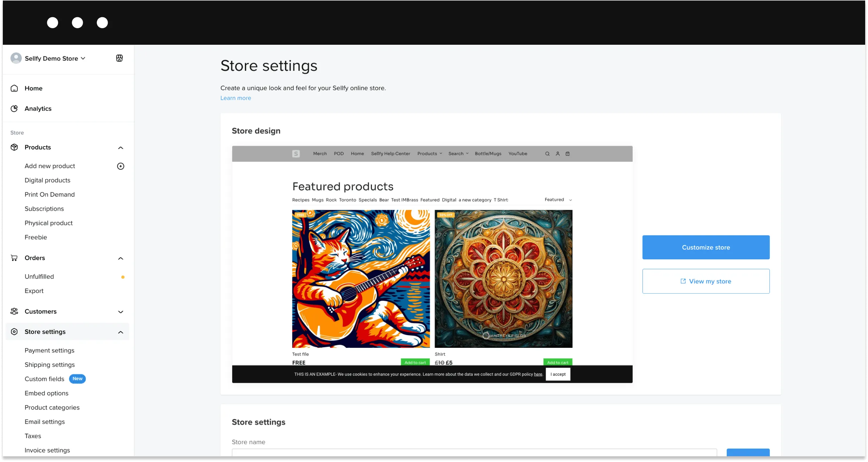The height and width of the screenshot is (462, 868).
Task: Collapse the Store settings section chevron
Action: (120, 332)
